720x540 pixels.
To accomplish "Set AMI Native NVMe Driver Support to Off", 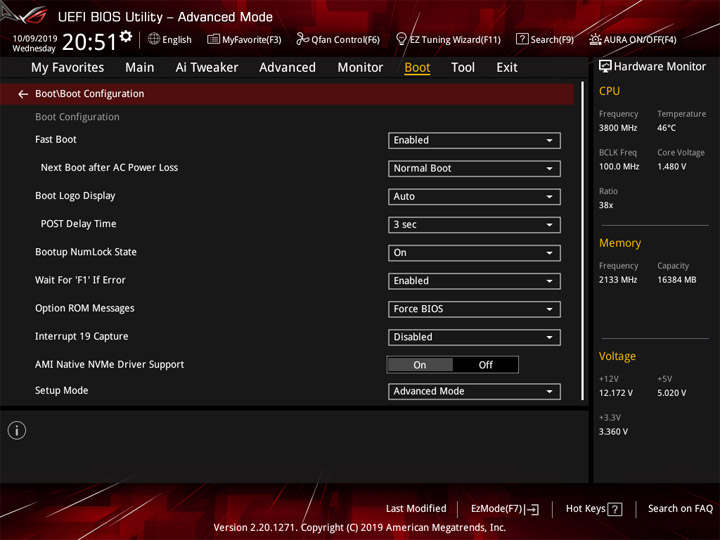I will 485,365.
